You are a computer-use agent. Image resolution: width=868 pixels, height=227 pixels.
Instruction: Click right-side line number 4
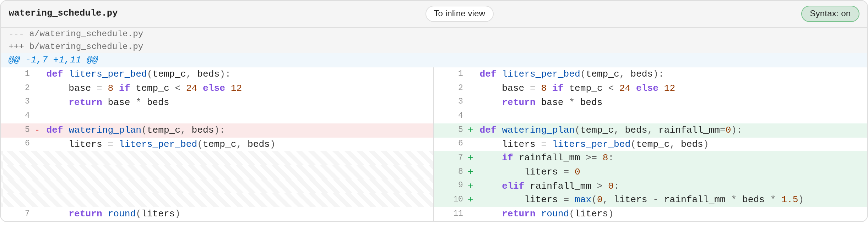point(461,115)
